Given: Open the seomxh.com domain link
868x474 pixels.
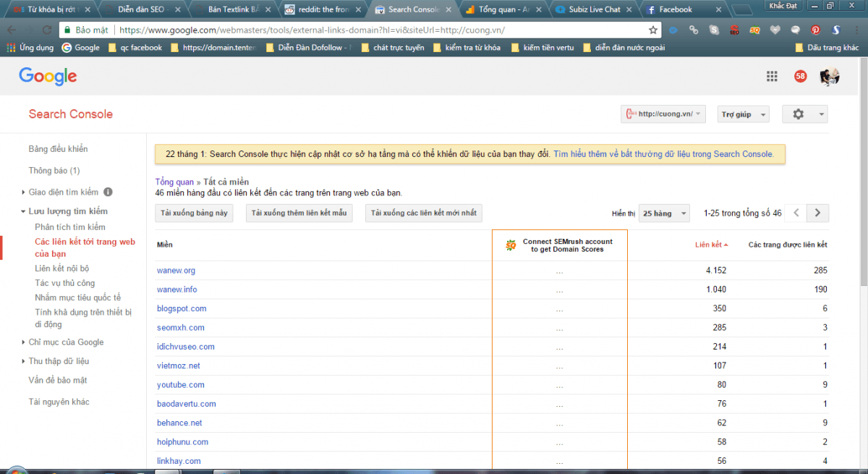Looking at the screenshot, I should (181, 328).
